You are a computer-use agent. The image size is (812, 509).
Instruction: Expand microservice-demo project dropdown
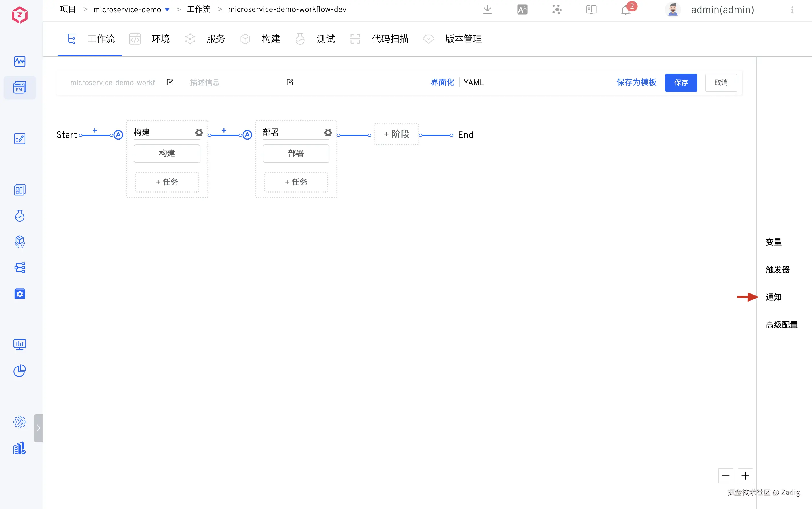167,10
